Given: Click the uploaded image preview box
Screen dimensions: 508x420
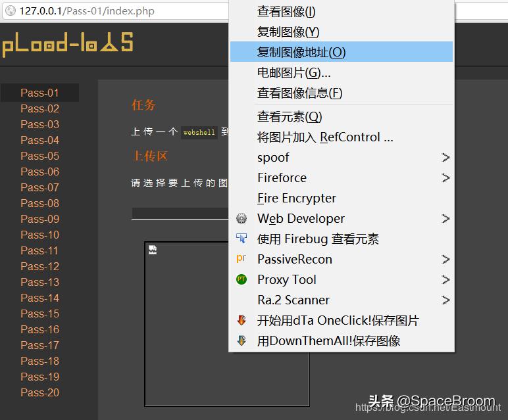Looking at the screenshot, I should point(227,323).
